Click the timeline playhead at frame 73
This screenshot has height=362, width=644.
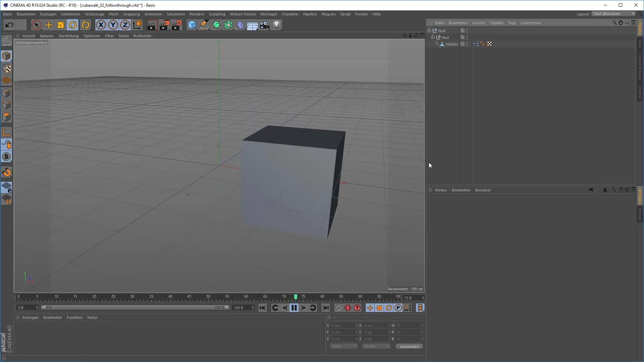pyautogui.click(x=296, y=297)
